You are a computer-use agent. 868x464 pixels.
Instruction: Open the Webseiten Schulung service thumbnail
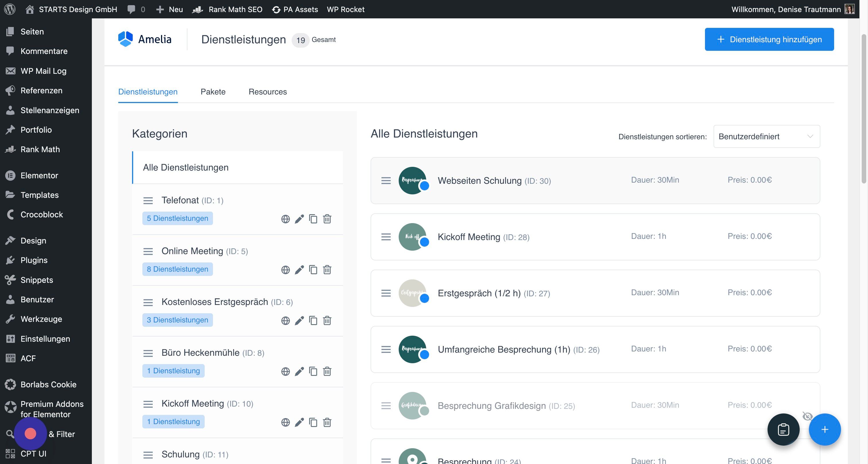tap(412, 181)
